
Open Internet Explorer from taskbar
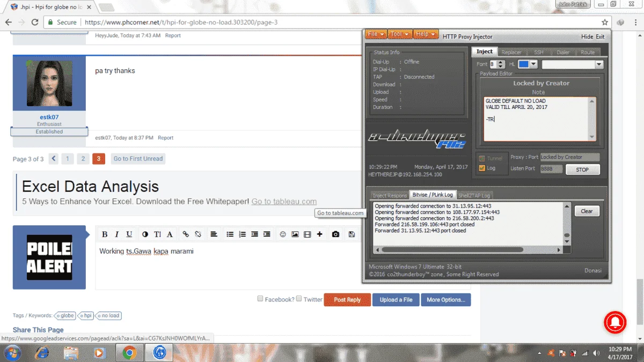[x=42, y=353]
